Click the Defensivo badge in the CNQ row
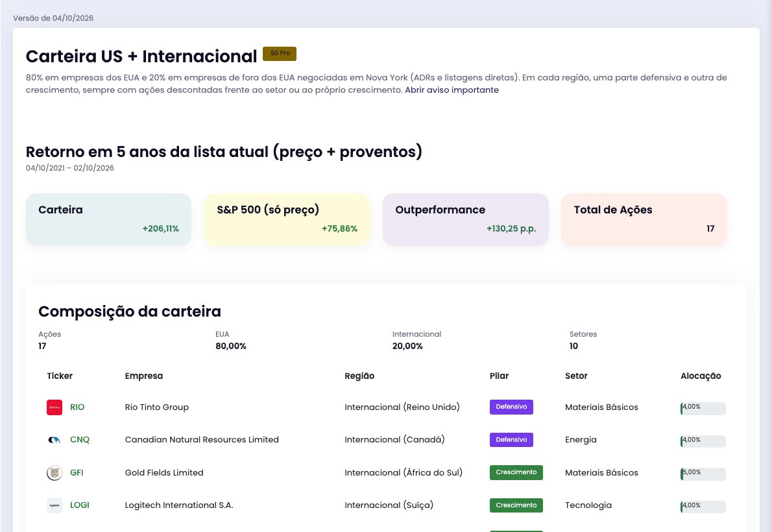This screenshot has width=772, height=532. pyautogui.click(x=511, y=440)
